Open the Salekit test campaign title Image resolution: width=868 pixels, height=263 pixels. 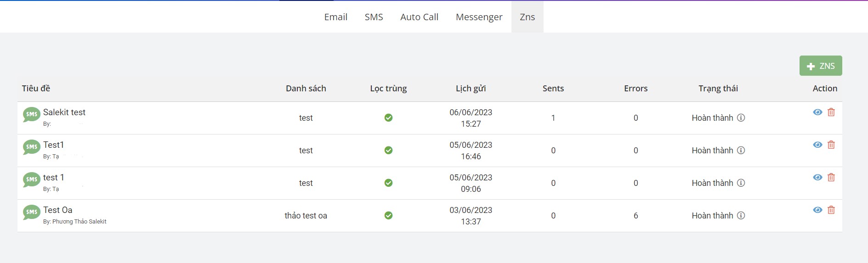tap(64, 112)
